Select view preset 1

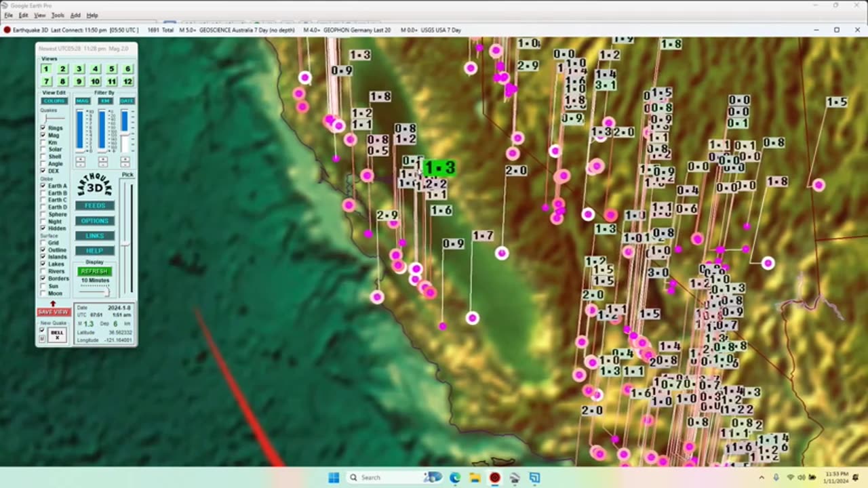click(46, 68)
